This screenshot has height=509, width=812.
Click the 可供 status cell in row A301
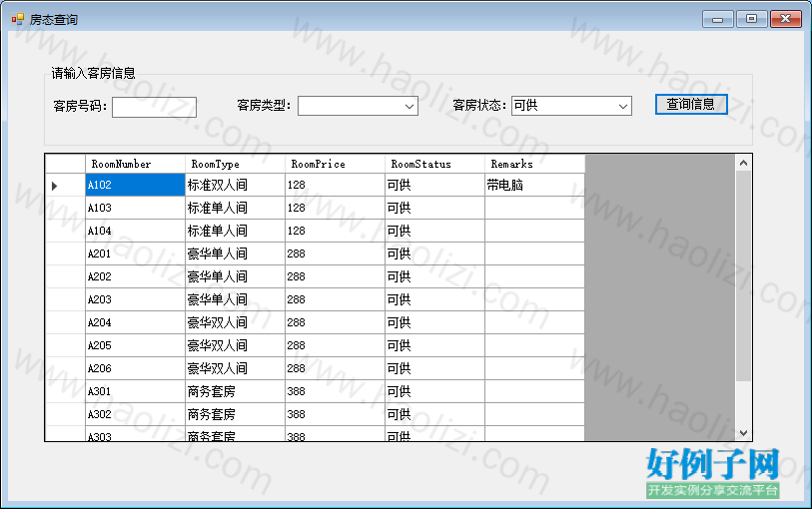click(435, 391)
